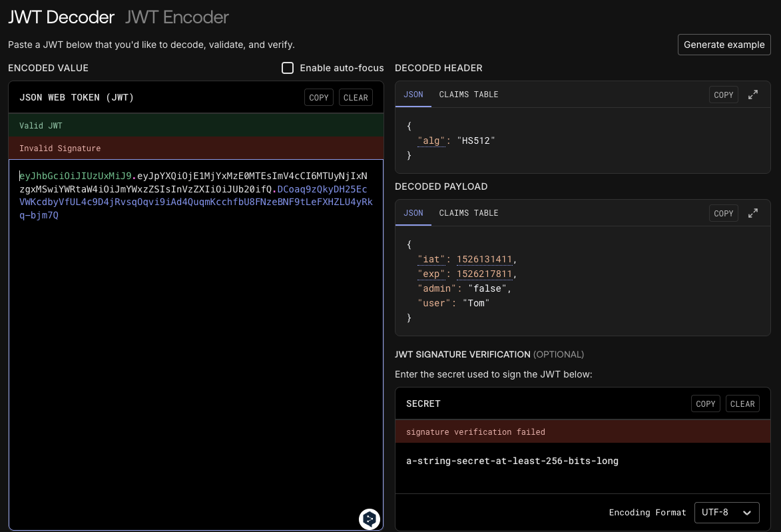This screenshot has height=532, width=781.
Task: Click the Generate example button
Action: (724, 45)
